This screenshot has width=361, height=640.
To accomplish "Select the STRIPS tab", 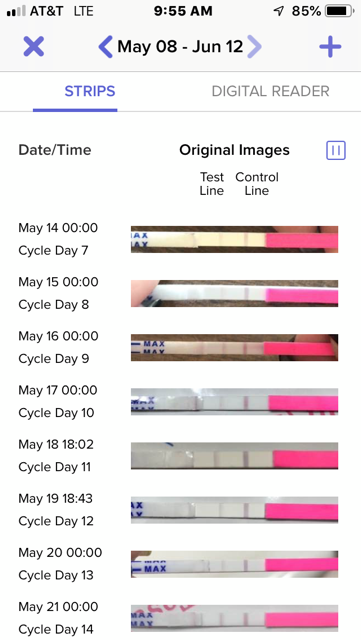I will tap(90, 91).
